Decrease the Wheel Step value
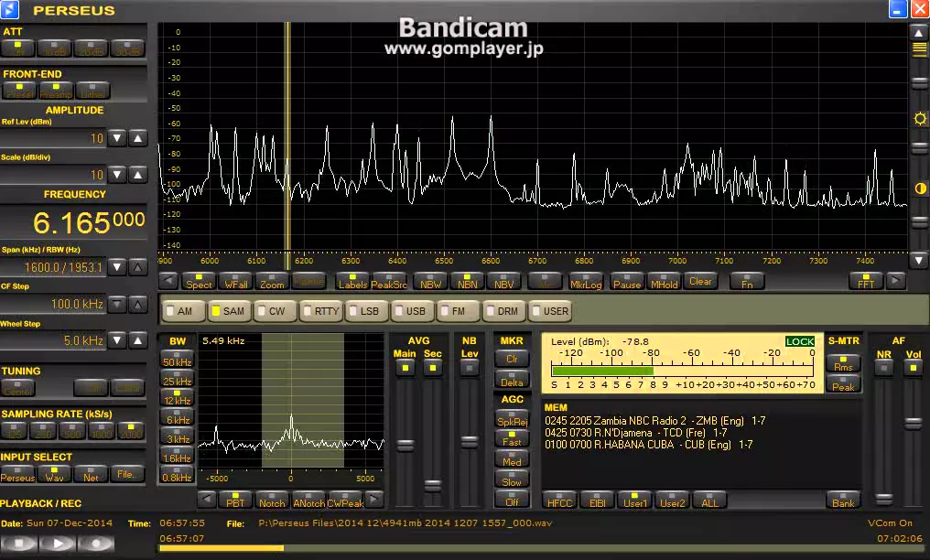The image size is (930, 560). pyautogui.click(x=117, y=340)
